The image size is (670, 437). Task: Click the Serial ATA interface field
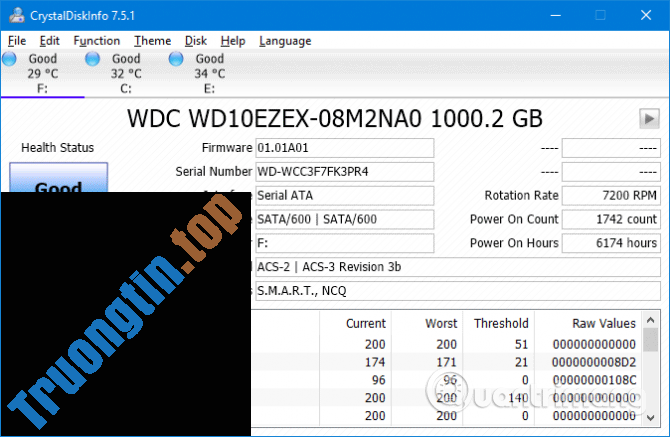pyautogui.click(x=344, y=196)
